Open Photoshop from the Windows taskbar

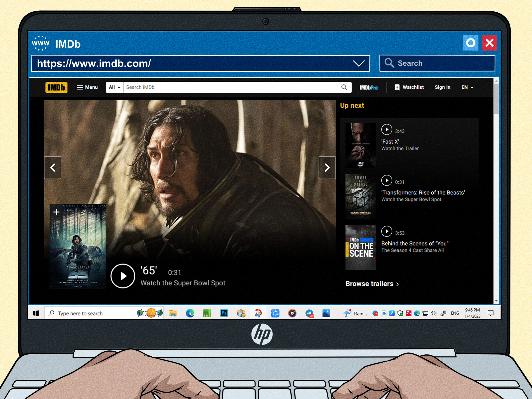(224, 313)
